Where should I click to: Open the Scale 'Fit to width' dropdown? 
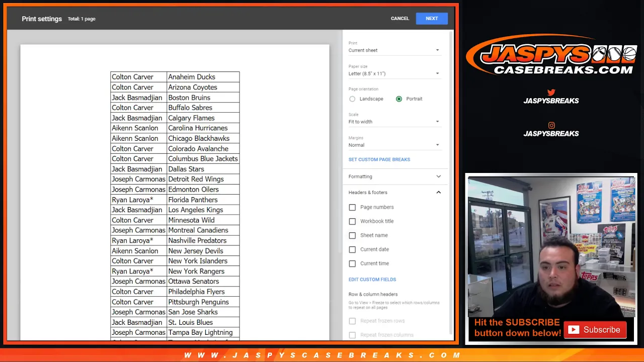click(x=394, y=122)
